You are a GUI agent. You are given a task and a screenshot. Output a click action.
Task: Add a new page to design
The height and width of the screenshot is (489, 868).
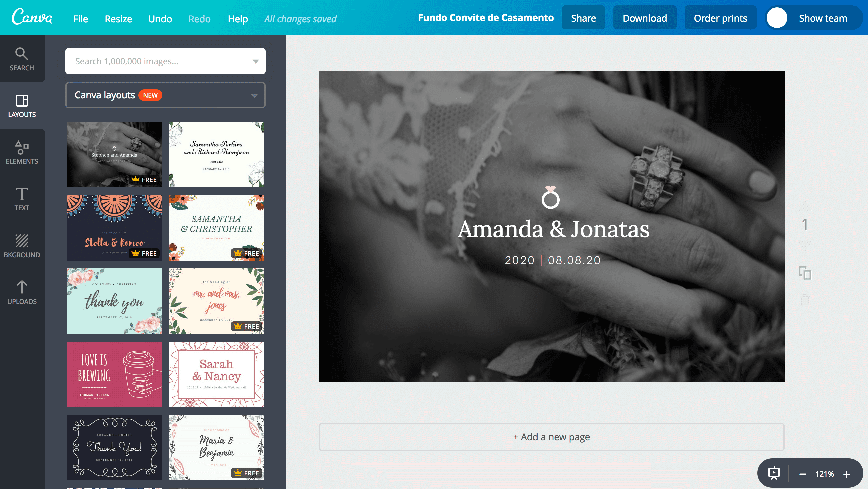(x=551, y=437)
